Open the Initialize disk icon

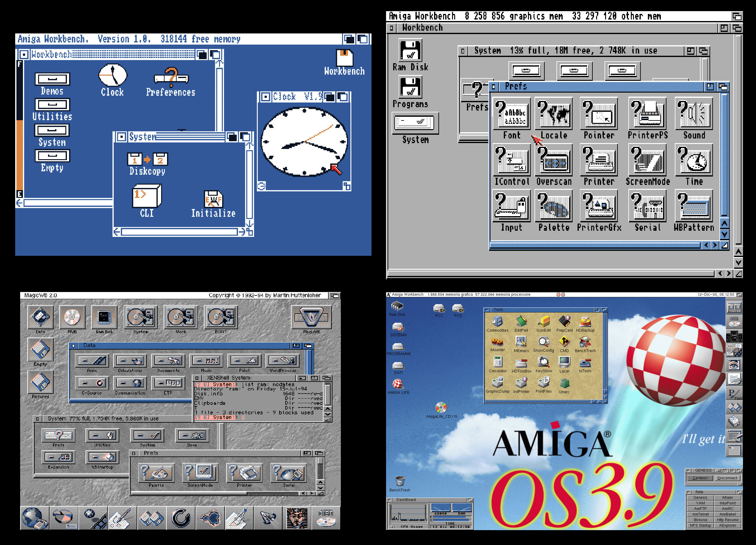[213, 199]
